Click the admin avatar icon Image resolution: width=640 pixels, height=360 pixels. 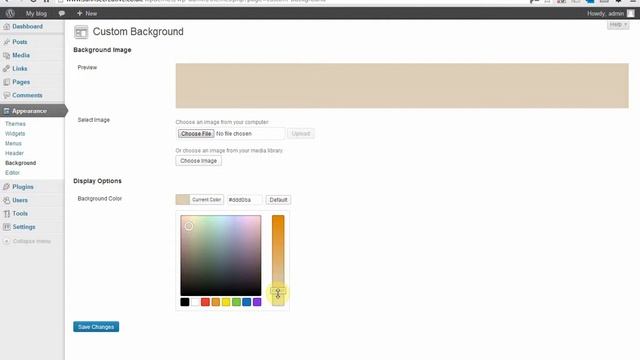coord(631,13)
